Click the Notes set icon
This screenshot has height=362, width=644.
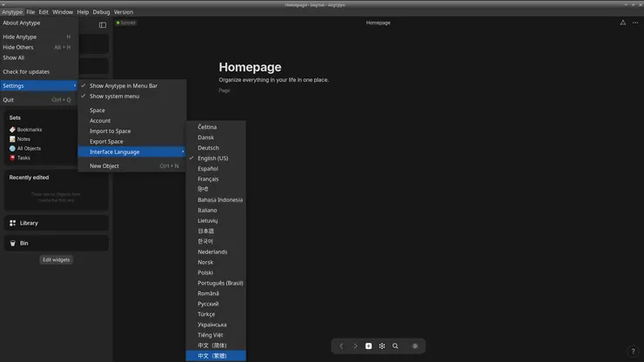12,139
